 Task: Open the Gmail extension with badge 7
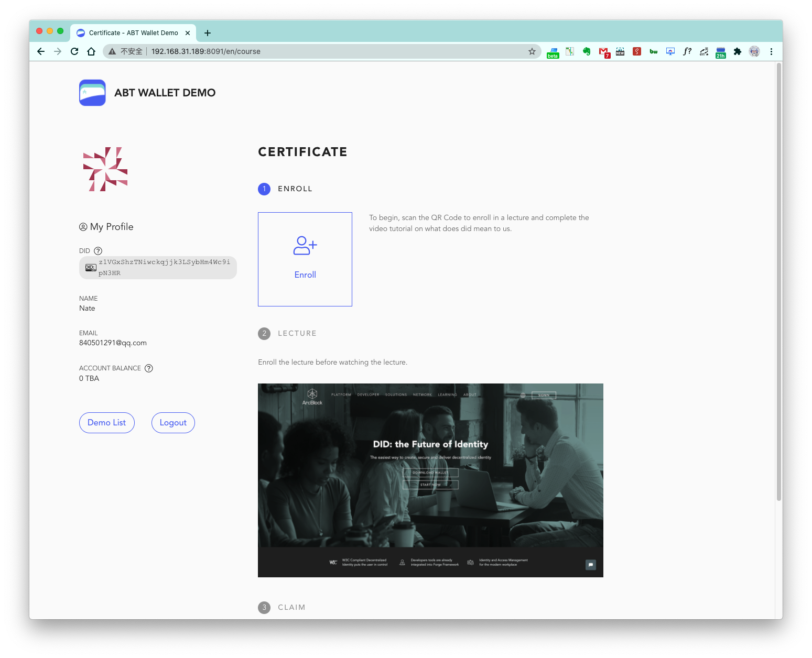click(x=603, y=51)
